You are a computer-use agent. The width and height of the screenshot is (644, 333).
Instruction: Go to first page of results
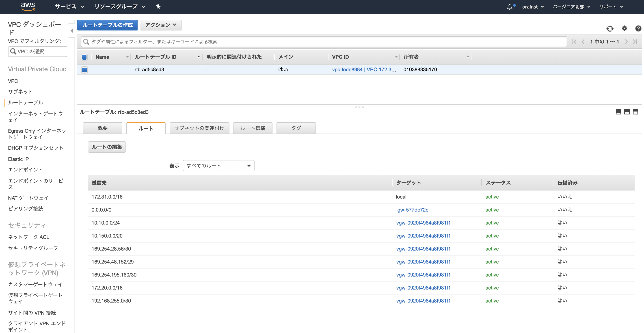(574, 42)
